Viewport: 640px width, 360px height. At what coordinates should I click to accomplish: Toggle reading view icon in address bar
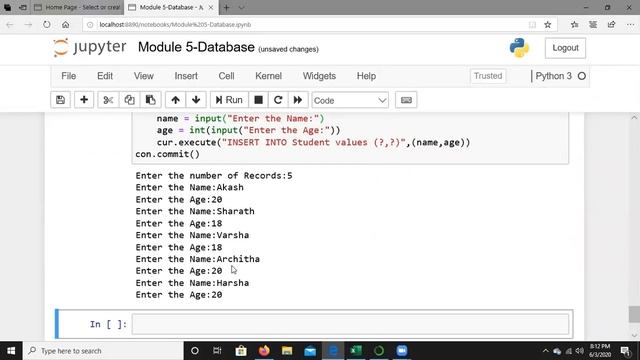click(x=532, y=24)
